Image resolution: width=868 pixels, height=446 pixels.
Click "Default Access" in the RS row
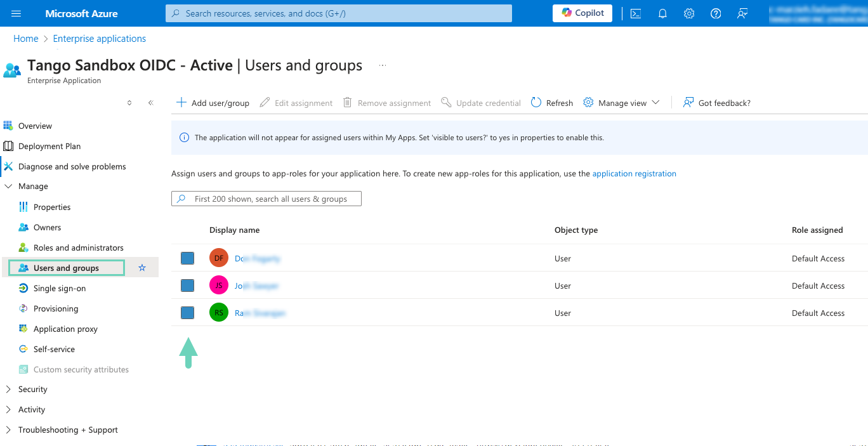click(819, 313)
